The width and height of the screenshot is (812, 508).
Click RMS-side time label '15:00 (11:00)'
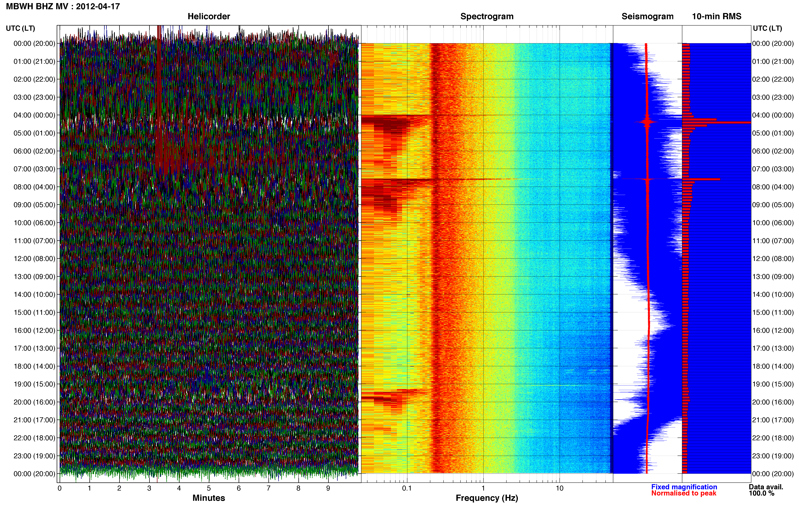(773, 312)
